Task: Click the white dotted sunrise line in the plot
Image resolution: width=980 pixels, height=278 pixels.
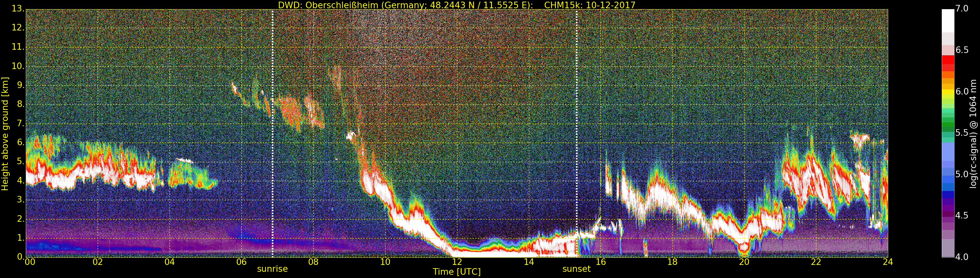Action: [273, 133]
